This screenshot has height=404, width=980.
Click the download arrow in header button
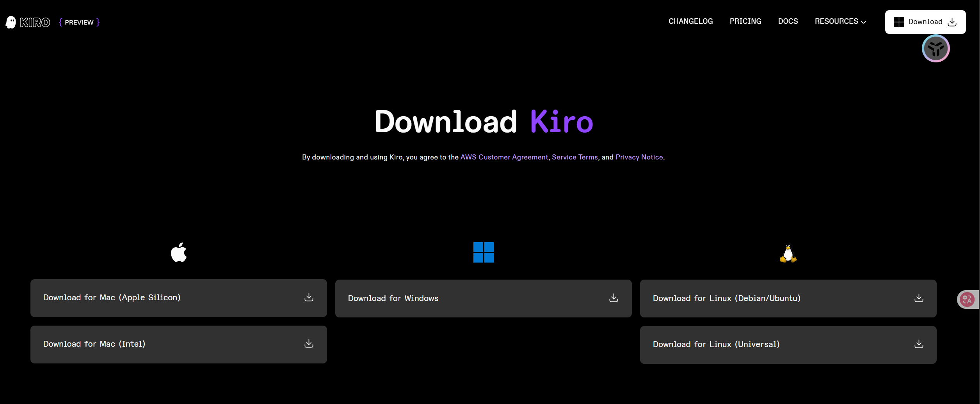(x=952, y=22)
